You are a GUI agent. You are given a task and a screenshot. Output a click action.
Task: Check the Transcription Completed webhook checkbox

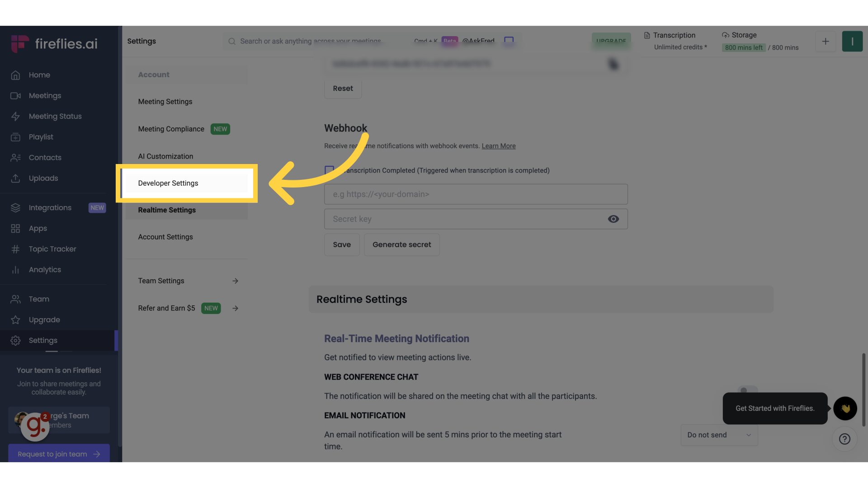(329, 169)
